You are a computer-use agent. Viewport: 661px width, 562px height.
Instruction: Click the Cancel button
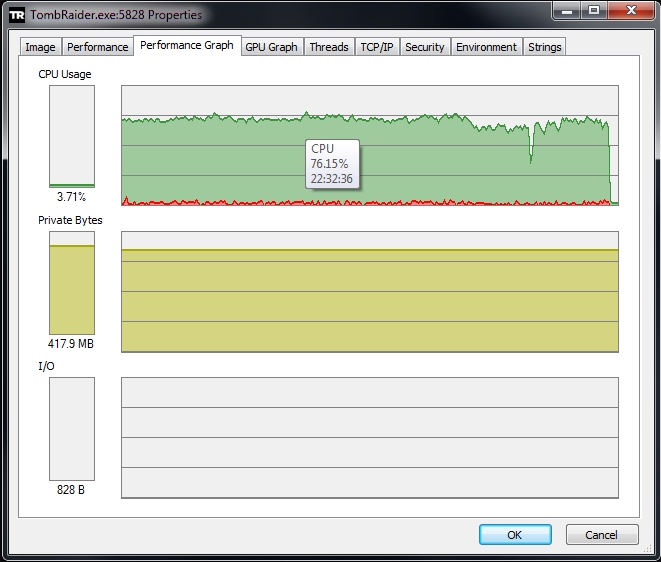602,535
